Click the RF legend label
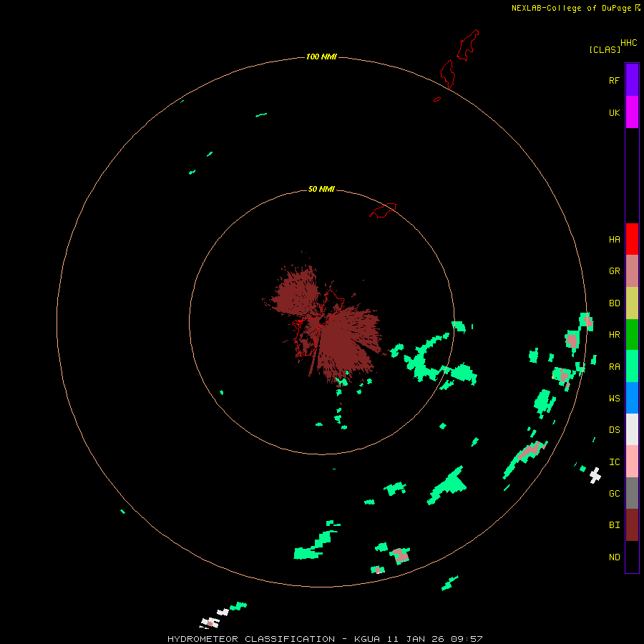The image size is (644, 644). coord(614,80)
